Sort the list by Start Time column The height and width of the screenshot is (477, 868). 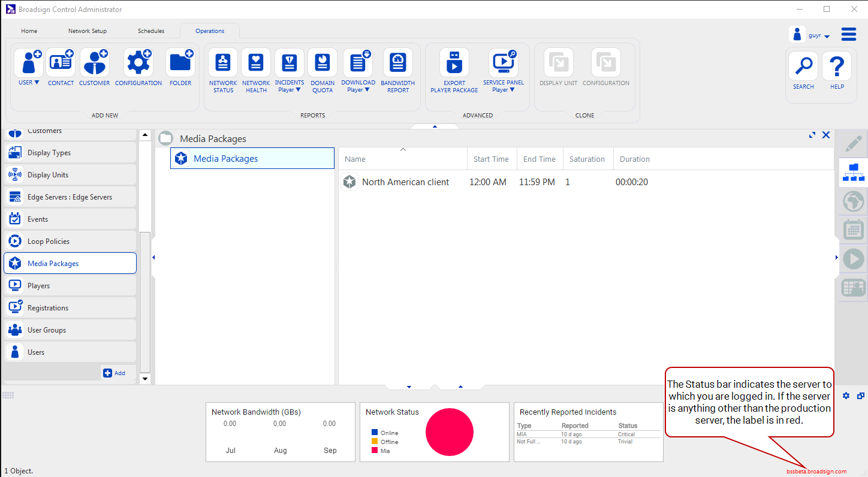coord(492,159)
